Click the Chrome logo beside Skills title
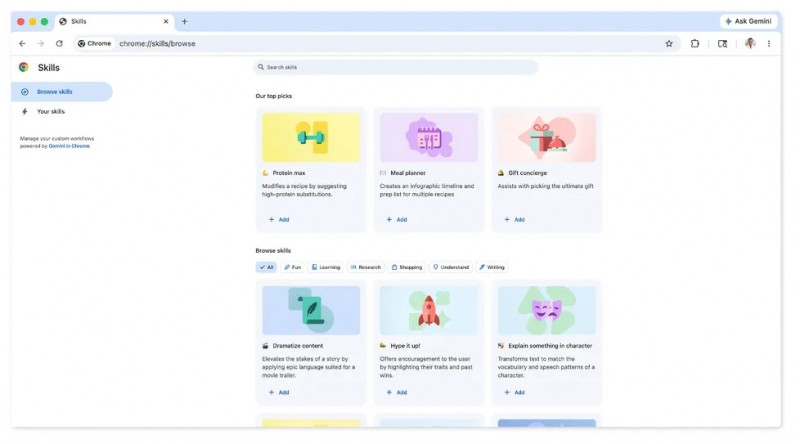This screenshot has width=800, height=444. 24,68
